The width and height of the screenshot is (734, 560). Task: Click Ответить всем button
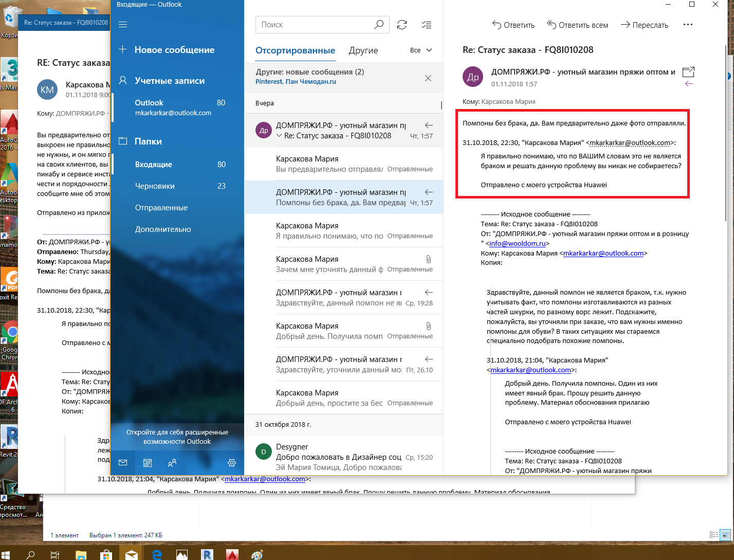(x=577, y=25)
